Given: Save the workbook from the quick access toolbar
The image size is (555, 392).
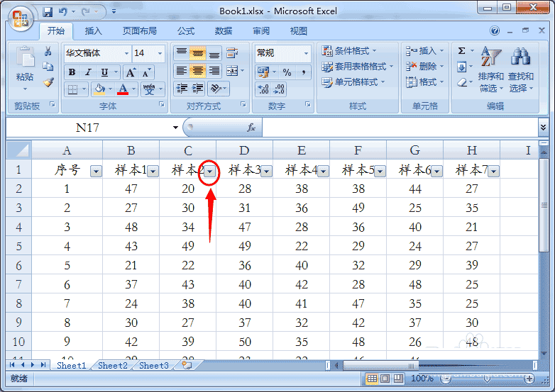Looking at the screenshot, I should pyautogui.click(x=48, y=11).
